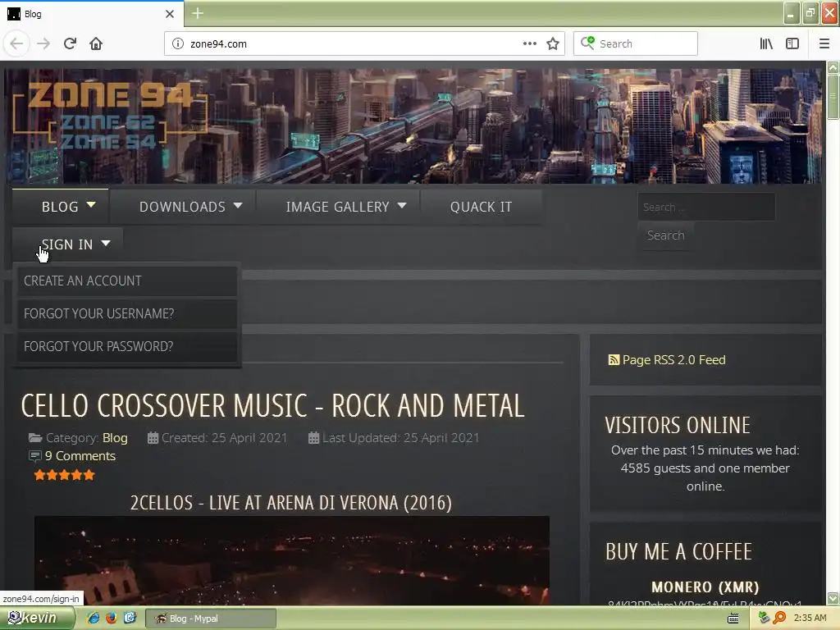
Task: Click the RSS feed icon
Action: tap(614, 360)
